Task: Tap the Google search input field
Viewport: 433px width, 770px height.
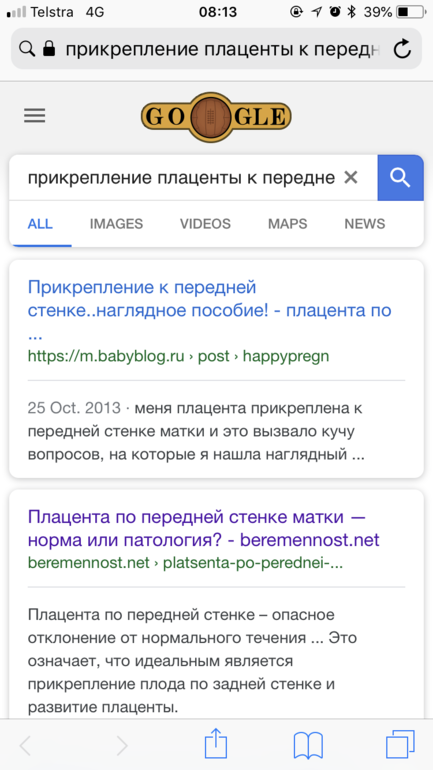Action: 181,178
